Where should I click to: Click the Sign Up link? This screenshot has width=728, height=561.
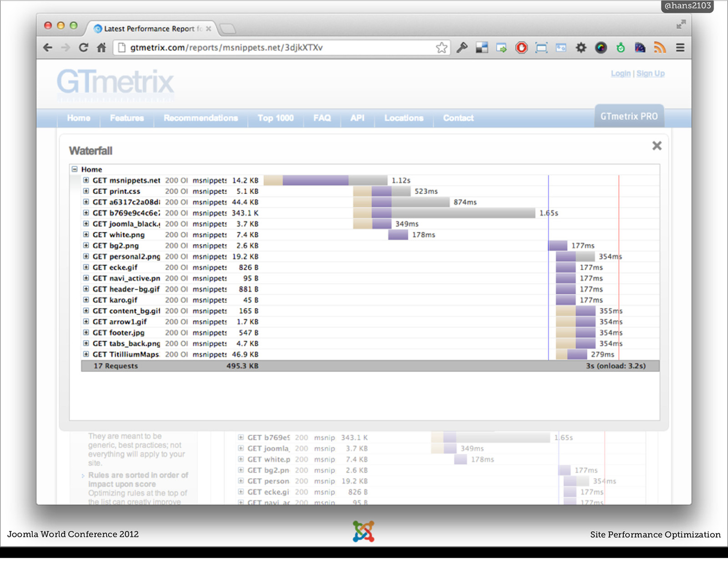pyautogui.click(x=651, y=73)
